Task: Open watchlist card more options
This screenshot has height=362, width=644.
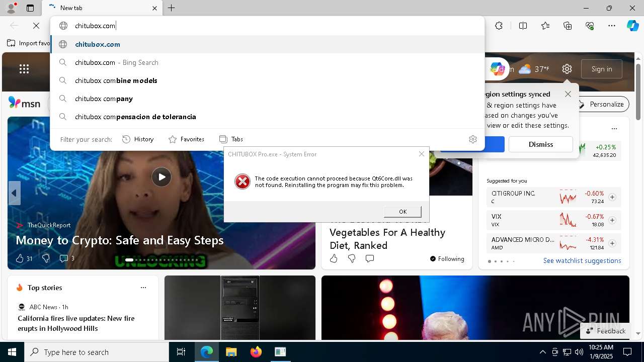Action: click(x=614, y=129)
